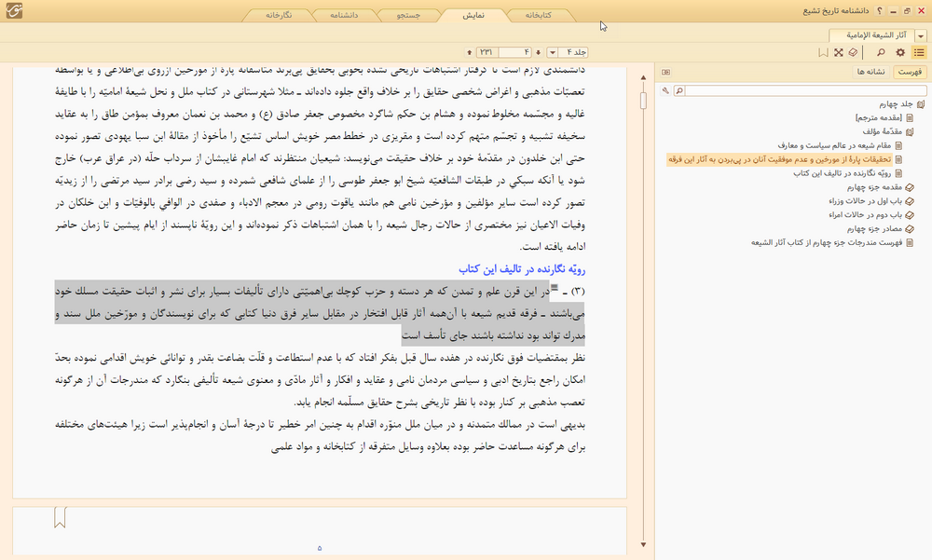932x560 pixels.
Task: Switch to full screen view
Action: (x=838, y=52)
